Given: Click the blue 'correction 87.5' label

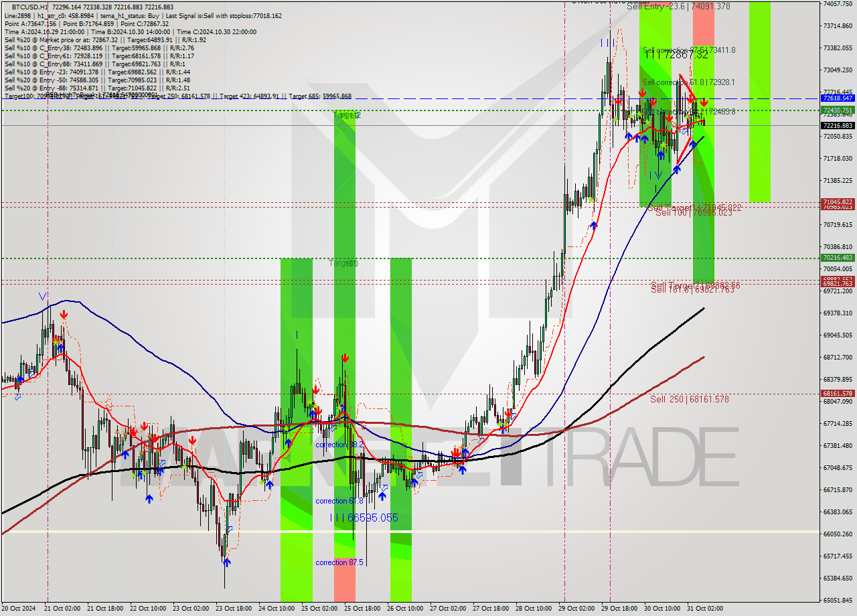Looking at the screenshot, I should [x=339, y=562].
